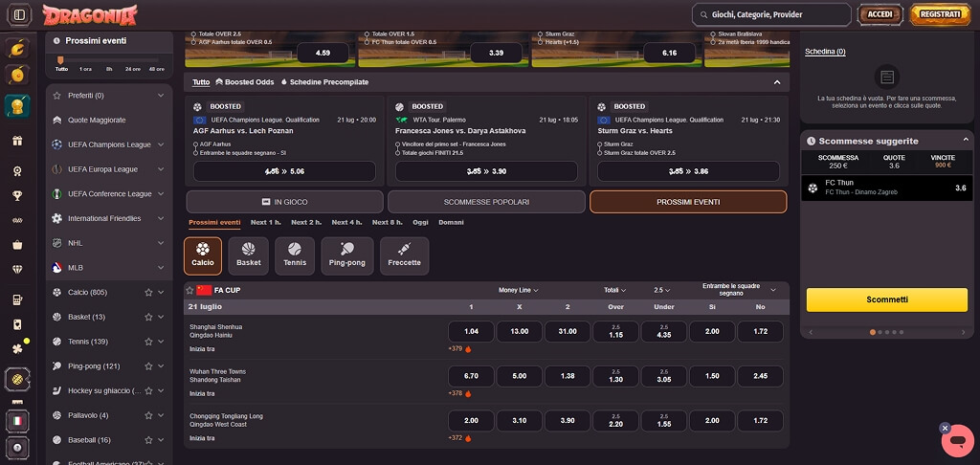Favorite the FA CUP league star
This screenshot has width=980, height=465.
tap(190, 290)
